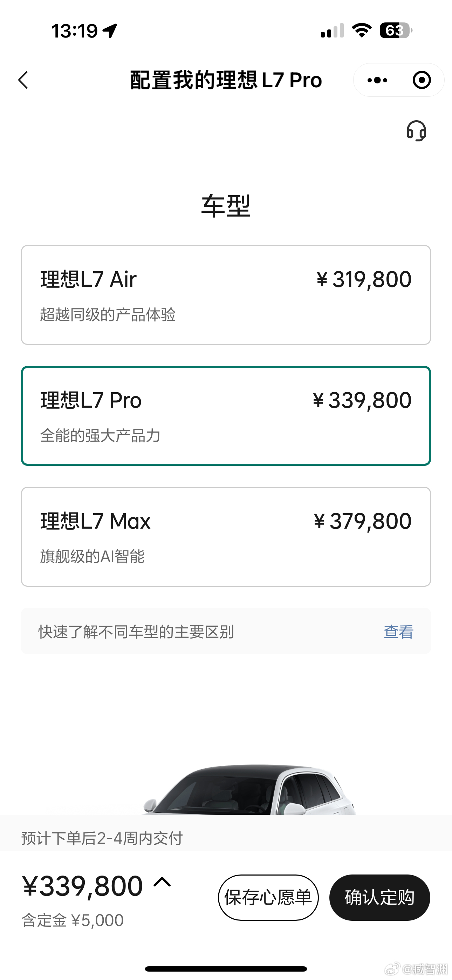452x980 pixels.
Task: Tap the battery indicator showing 63
Action: pos(396,30)
